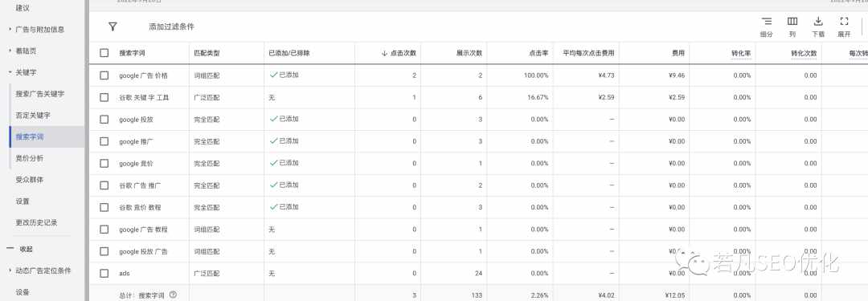Click the ¥4.73 average cost cell
Viewport: 868px width, 301px height.
coord(606,75)
